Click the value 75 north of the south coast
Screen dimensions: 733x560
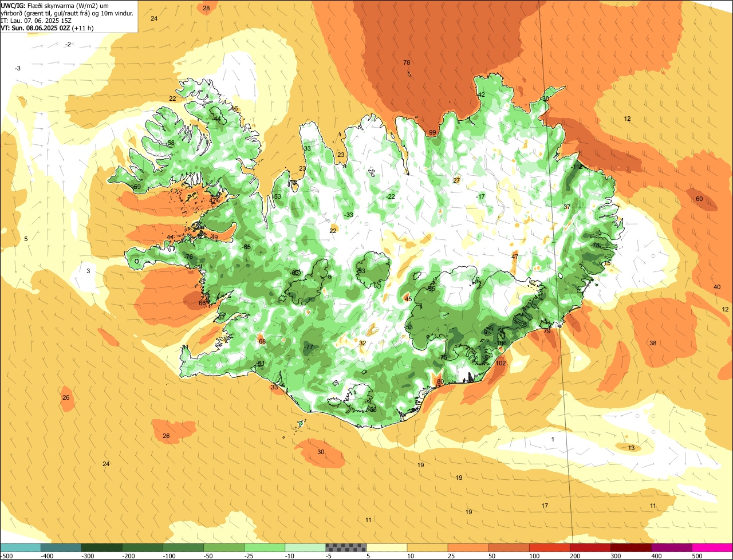click(443, 358)
